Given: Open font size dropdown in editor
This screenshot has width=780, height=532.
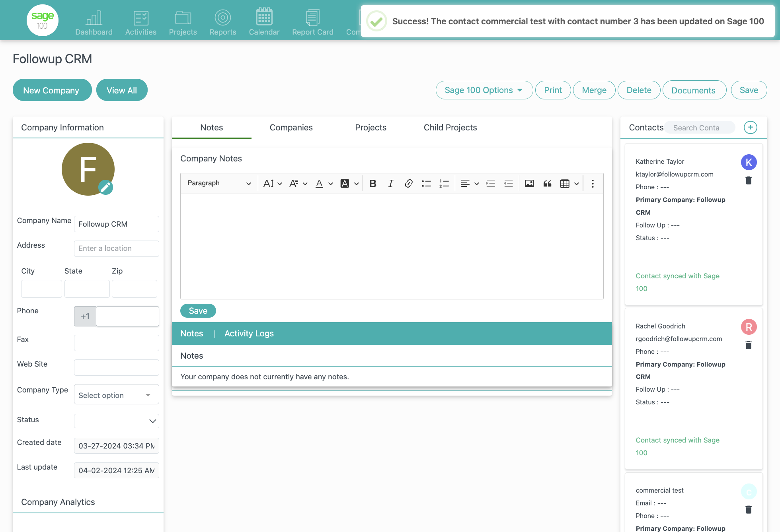Looking at the screenshot, I should (273, 183).
